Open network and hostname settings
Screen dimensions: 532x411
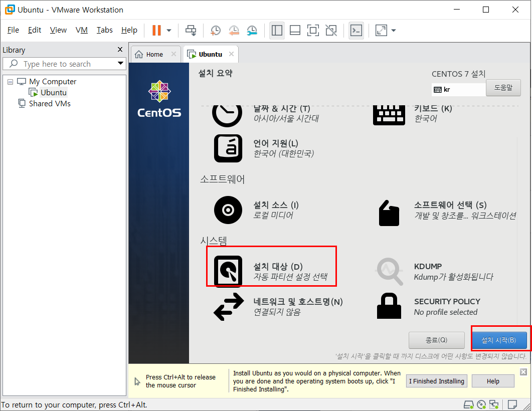point(278,307)
